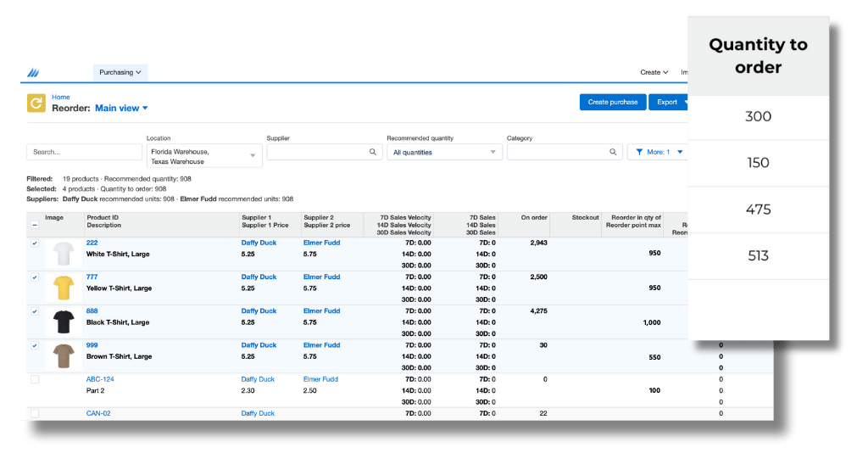
Task: Click the Supplier field search magnifier icon
Action: click(372, 153)
